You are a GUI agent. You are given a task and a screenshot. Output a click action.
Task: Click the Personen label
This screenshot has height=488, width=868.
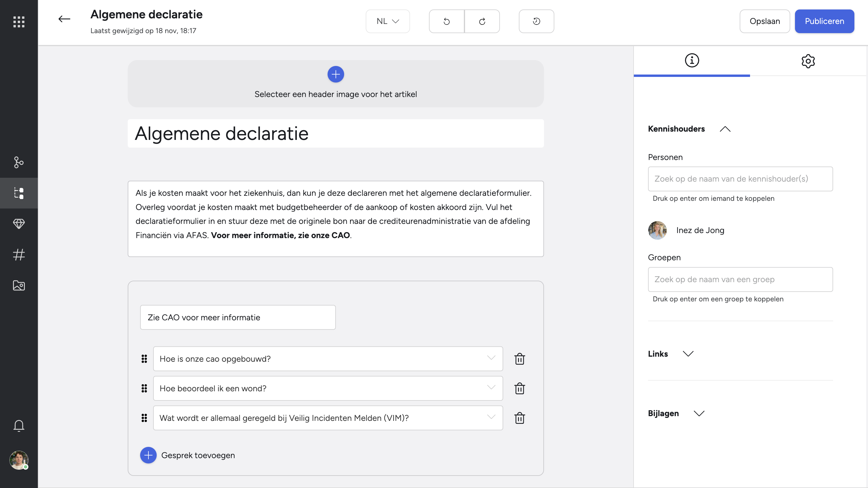click(665, 157)
